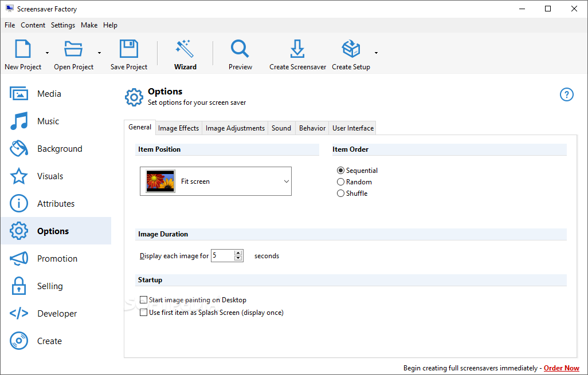Viewport: 588px width, 375px height.
Task: Expand the Fit screen item position dropdown
Action: pyautogui.click(x=215, y=181)
